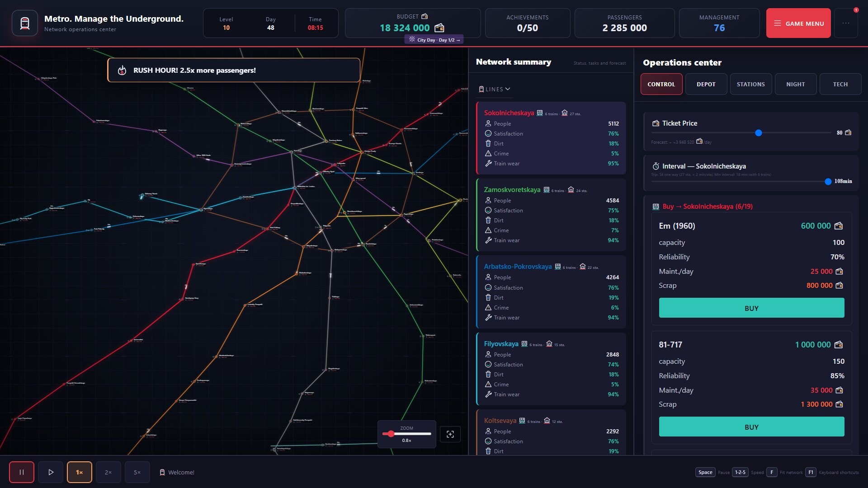Click Zamoskvoretskaya stations count icon
Viewport: 868px width, 488px height.
(571, 190)
